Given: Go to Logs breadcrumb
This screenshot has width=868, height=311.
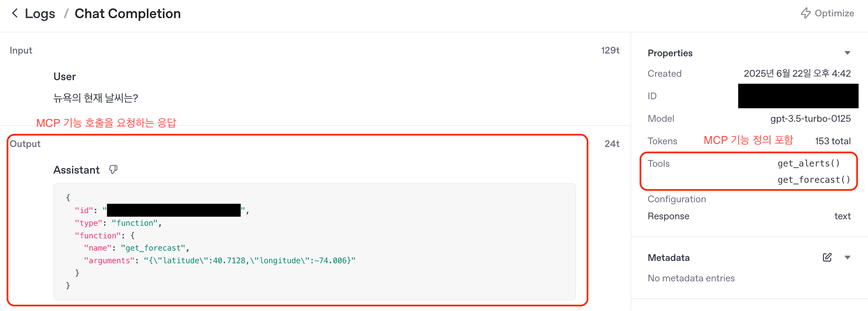Looking at the screenshot, I should coord(40,14).
